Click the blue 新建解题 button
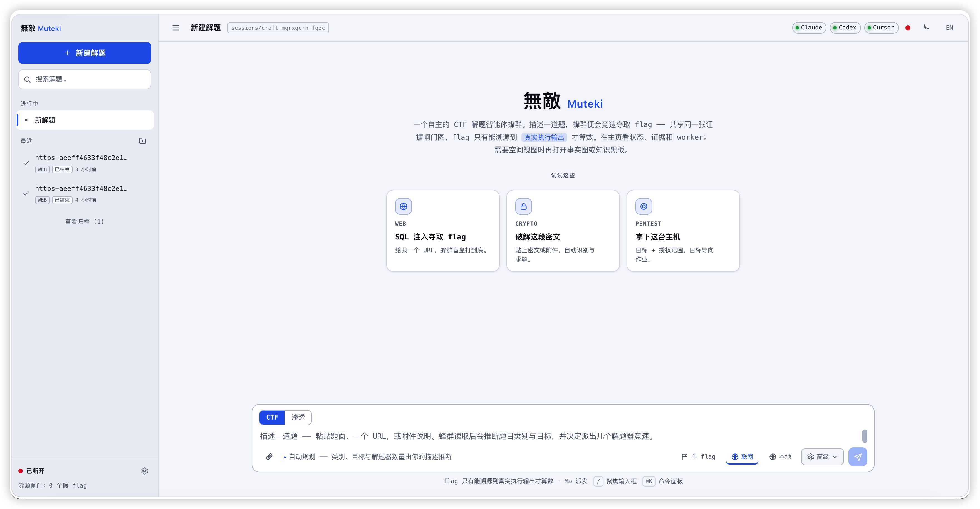The image size is (980, 509). tap(85, 53)
